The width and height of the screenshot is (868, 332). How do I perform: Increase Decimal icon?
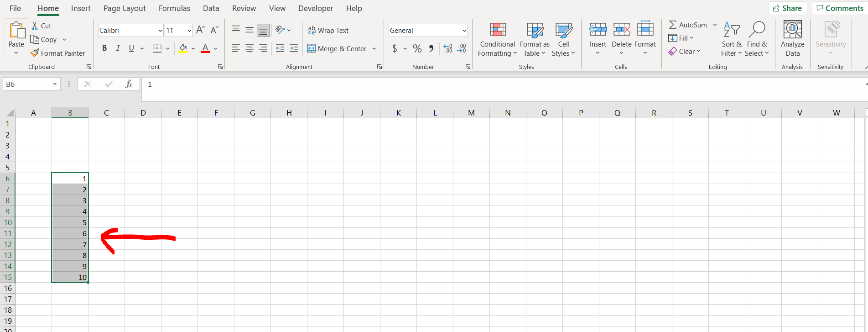click(x=448, y=48)
